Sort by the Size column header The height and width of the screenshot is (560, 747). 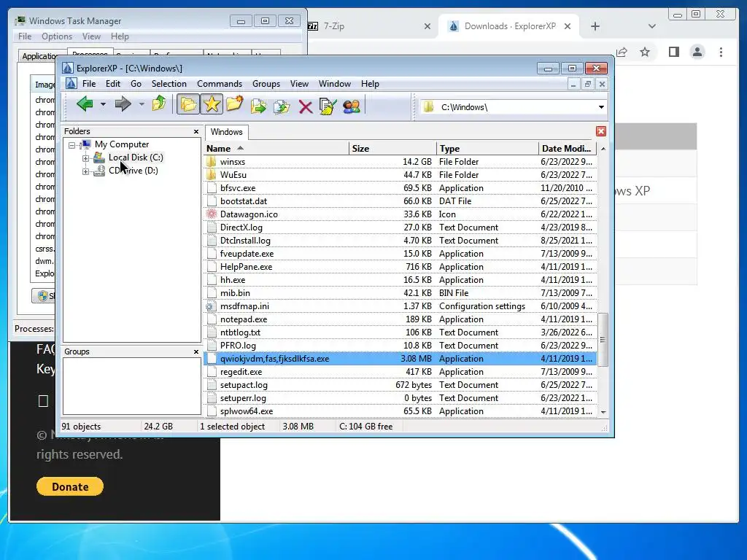pyautogui.click(x=392, y=149)
